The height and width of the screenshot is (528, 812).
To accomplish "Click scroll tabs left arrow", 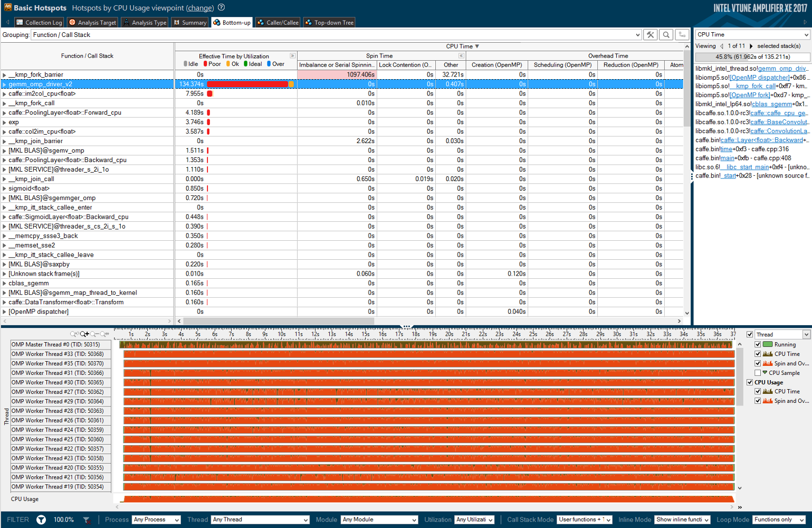I will [x=8, y=22].
